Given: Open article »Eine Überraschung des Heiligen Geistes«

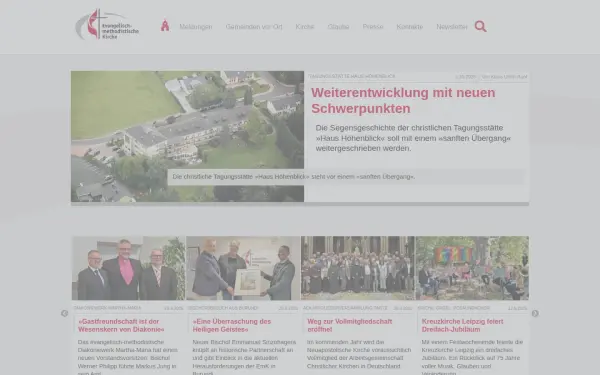Looking at the screenshot, I should tap(232, 325).
